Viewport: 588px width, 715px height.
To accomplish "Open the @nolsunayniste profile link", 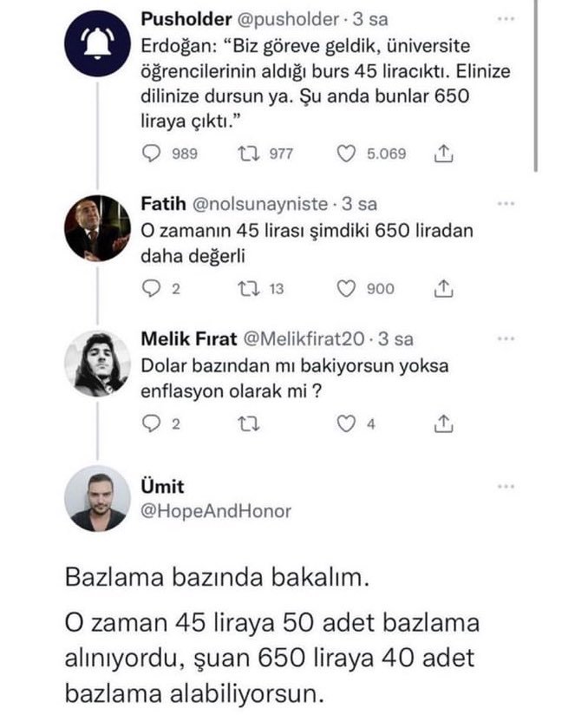I will pos(258,204).
